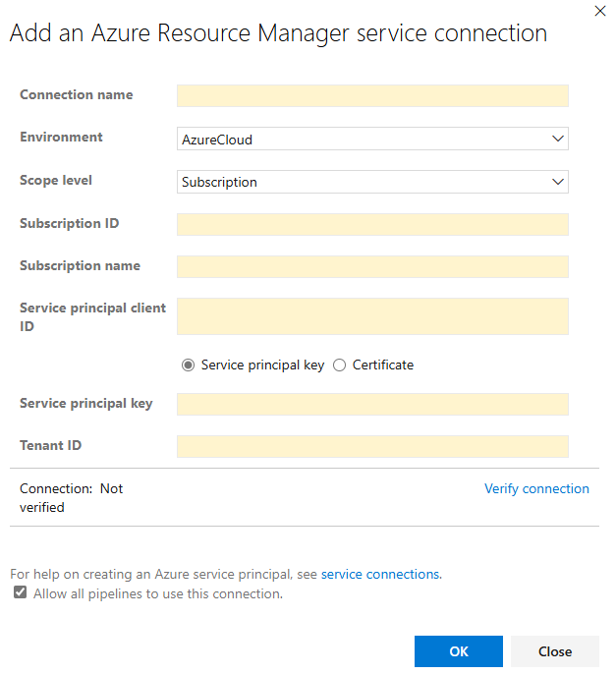
Task: Click the Service principal client ID box
Action: coord(372,316)
